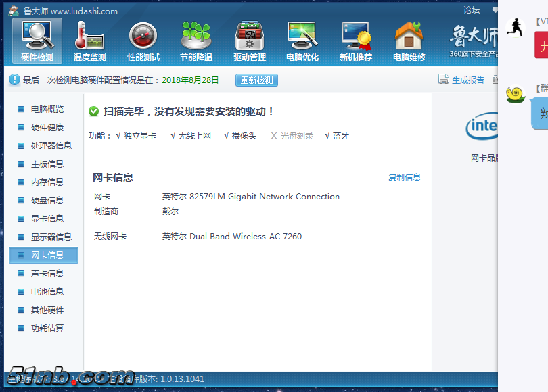Select 内存信息 in the sidebar

[47, 182]
